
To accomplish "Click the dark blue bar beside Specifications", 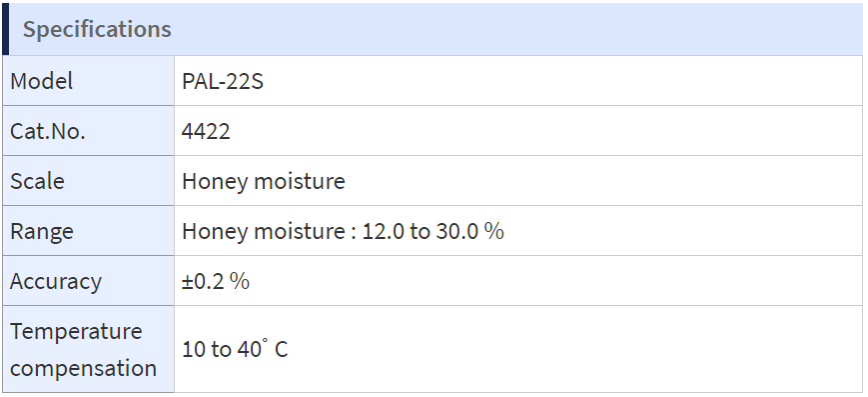I will 6,29.
